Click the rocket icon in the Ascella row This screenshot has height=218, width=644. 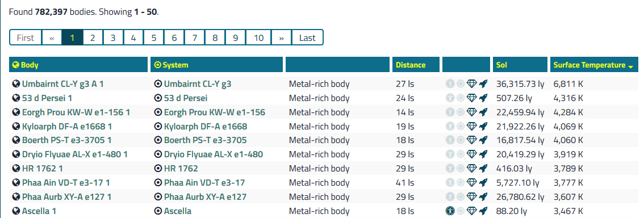pyautogui.click(x=483, y=211)
